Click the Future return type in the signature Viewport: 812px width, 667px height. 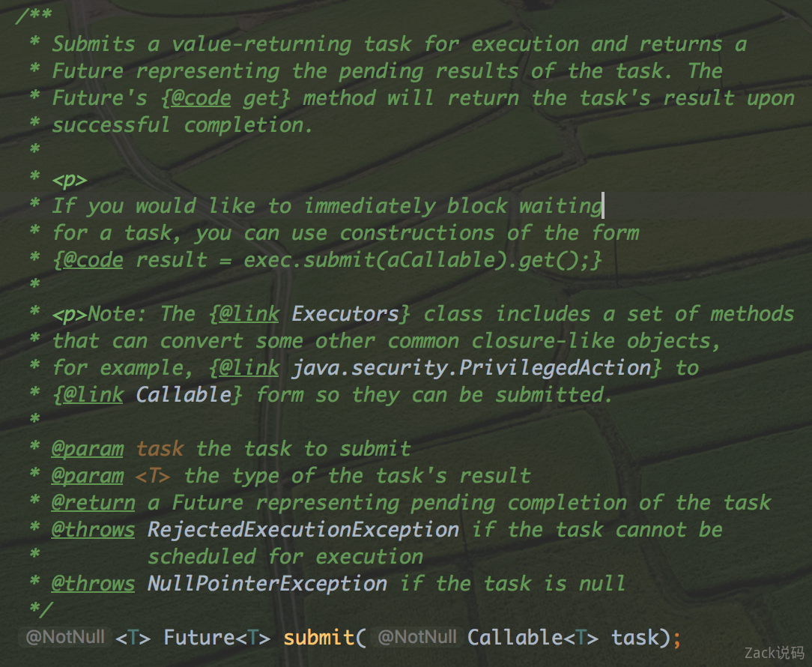click(x=199, y=638)
